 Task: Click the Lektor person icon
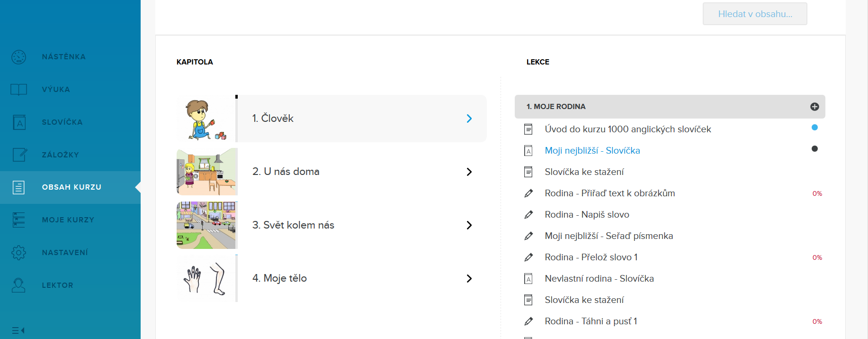(x=19, y=285)
